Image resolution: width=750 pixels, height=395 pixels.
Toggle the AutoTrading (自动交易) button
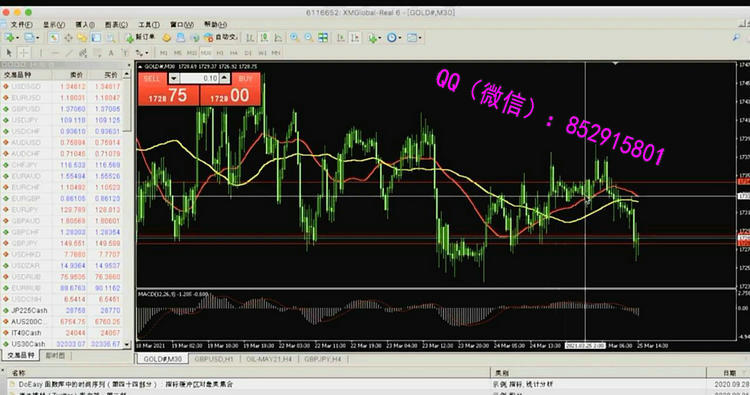[x=221, y=37]
